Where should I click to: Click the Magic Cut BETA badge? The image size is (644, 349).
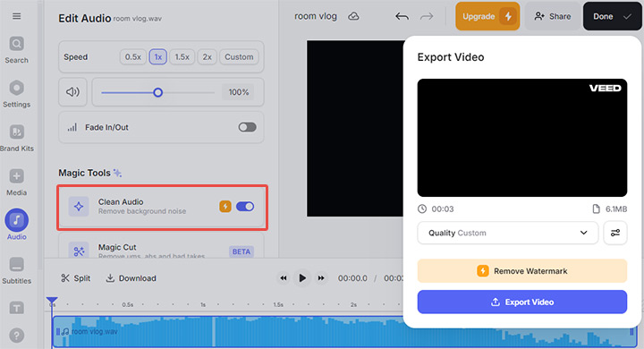(x=241, y=251)
